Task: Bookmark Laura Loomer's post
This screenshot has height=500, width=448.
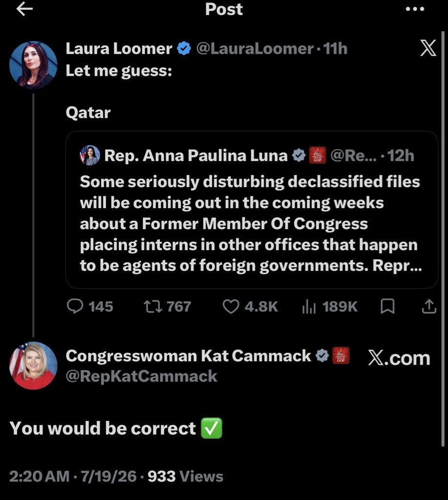Action: tap(388, 307)
